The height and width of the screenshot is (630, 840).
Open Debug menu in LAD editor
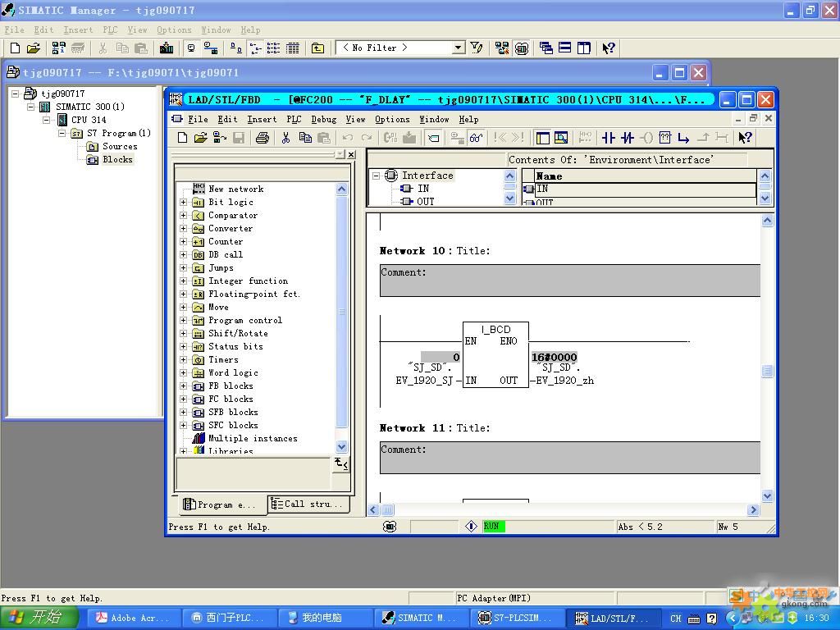(x=323, y=119)
